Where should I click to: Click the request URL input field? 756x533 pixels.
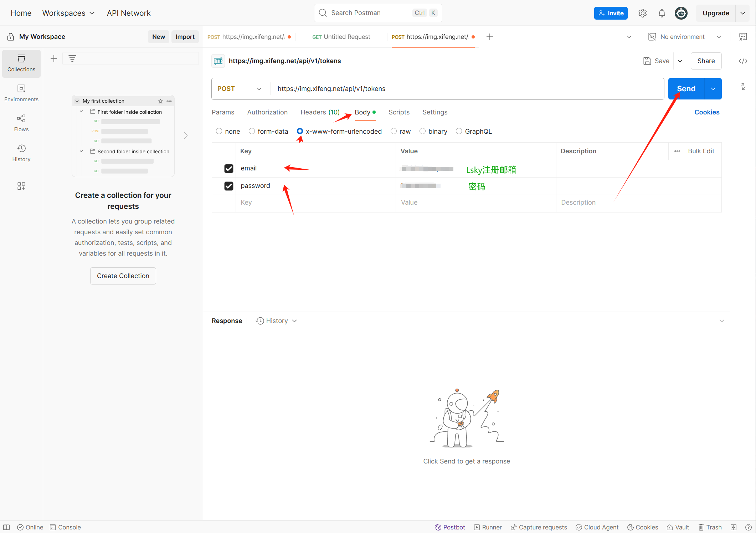(x=467, y=89)
